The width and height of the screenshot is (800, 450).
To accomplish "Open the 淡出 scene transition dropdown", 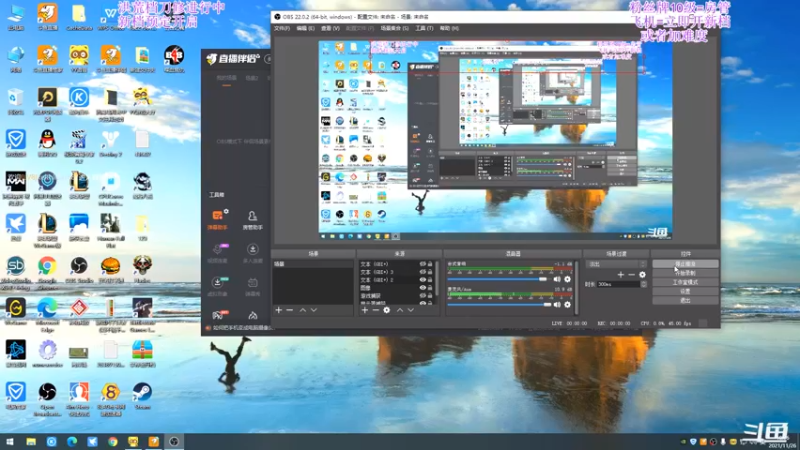I will tap(616, 264).
